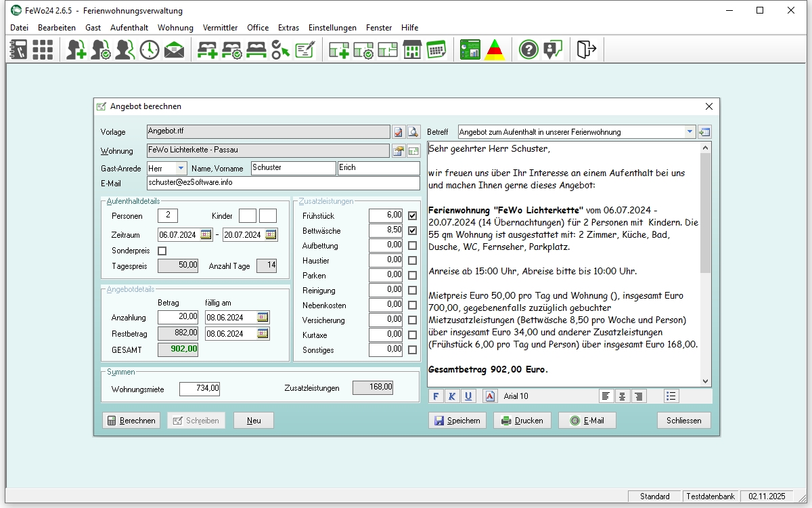812x508 pixels.
Task: Click the Drucken button
Action: click(522, 421)
